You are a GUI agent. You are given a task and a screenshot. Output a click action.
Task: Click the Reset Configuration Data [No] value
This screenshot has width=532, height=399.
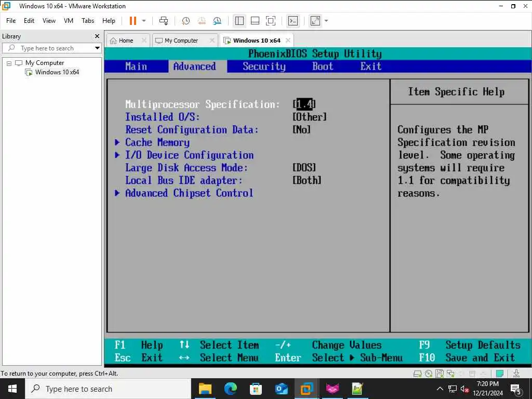301,129
